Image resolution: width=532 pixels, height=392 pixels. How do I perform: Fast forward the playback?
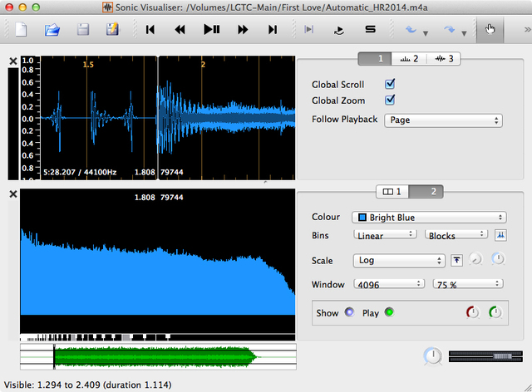(x=243, y=30)
